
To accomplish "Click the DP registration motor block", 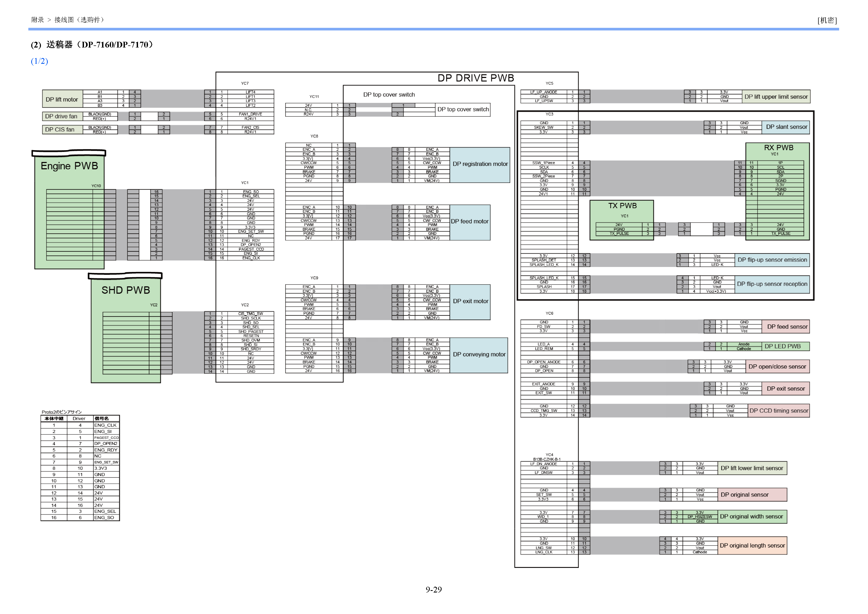I will (x=480, y=165).
